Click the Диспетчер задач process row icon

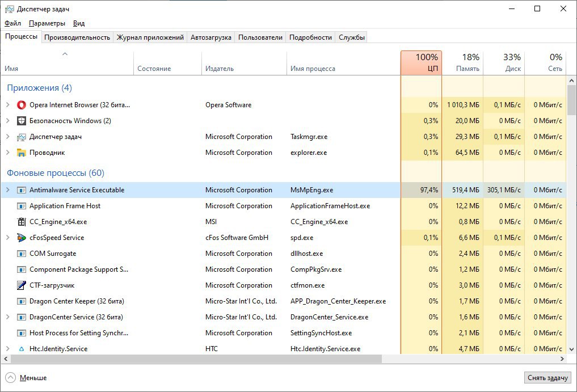(22, 137)
